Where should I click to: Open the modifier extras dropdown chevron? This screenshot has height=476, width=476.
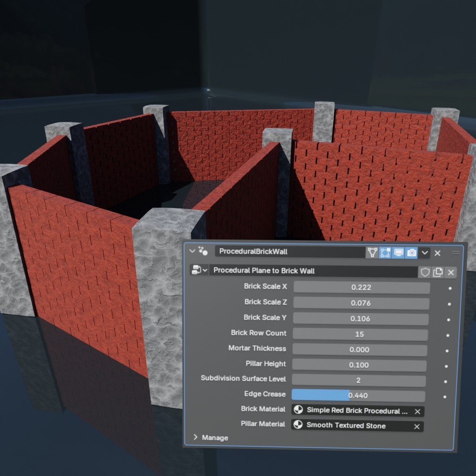pyautogui.click(x=424, y=252)
